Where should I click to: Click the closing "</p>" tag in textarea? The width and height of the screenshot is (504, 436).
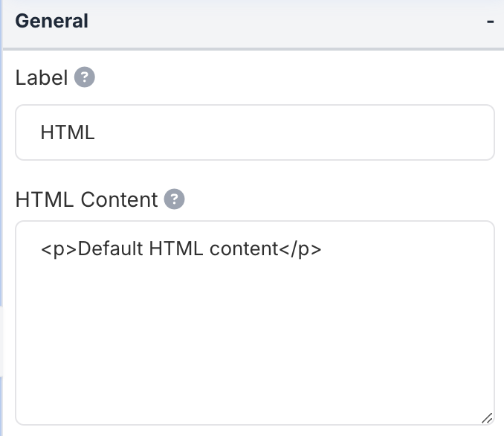point(300,249)
